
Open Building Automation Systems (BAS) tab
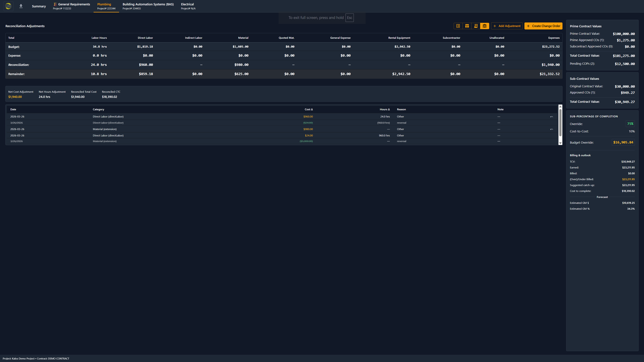(148, 6)
